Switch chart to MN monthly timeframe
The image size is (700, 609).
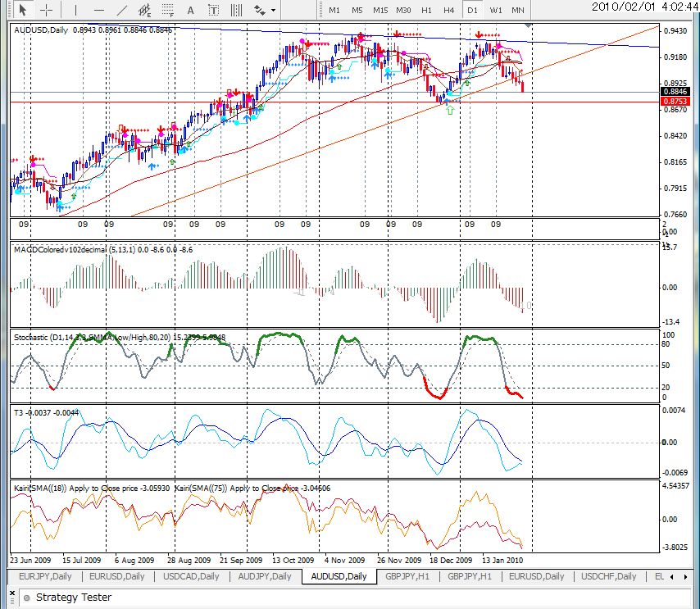click(518, 10)
